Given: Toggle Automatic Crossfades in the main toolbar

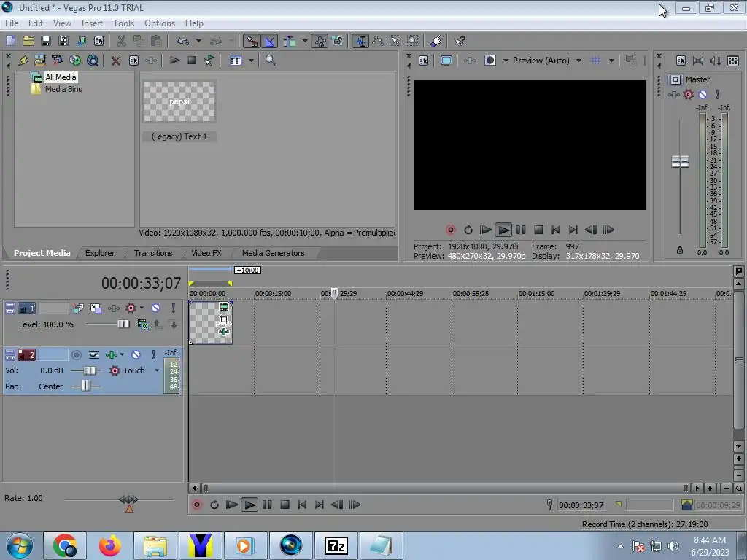Looking at the screenshot, I should [x=270, y=41].
